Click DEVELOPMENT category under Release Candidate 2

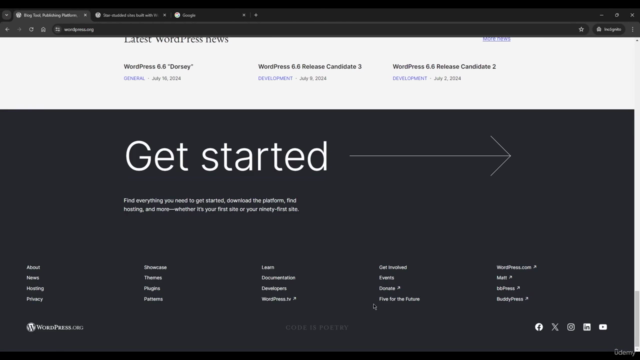pyautogui.click(x=410, y=78)
